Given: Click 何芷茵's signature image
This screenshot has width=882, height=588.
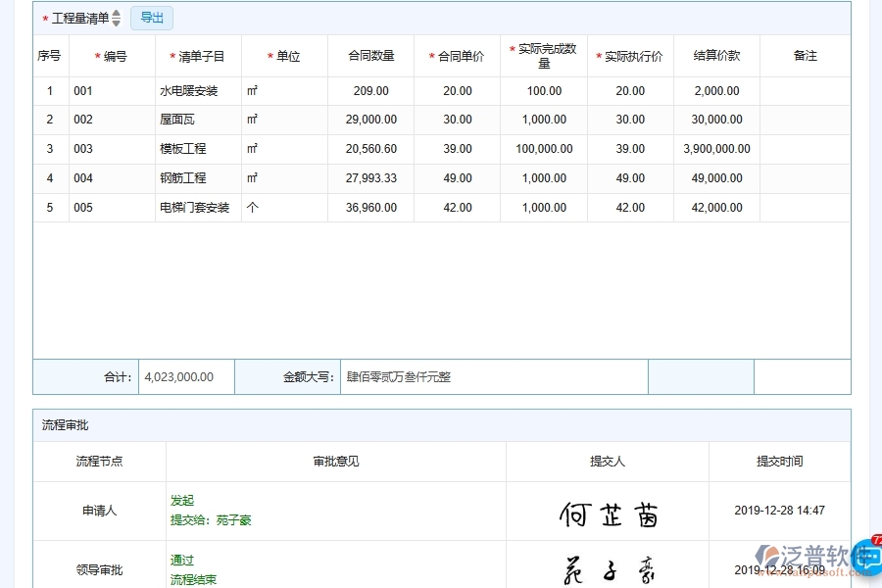Looking at the screenshot, I should (608, 510).
